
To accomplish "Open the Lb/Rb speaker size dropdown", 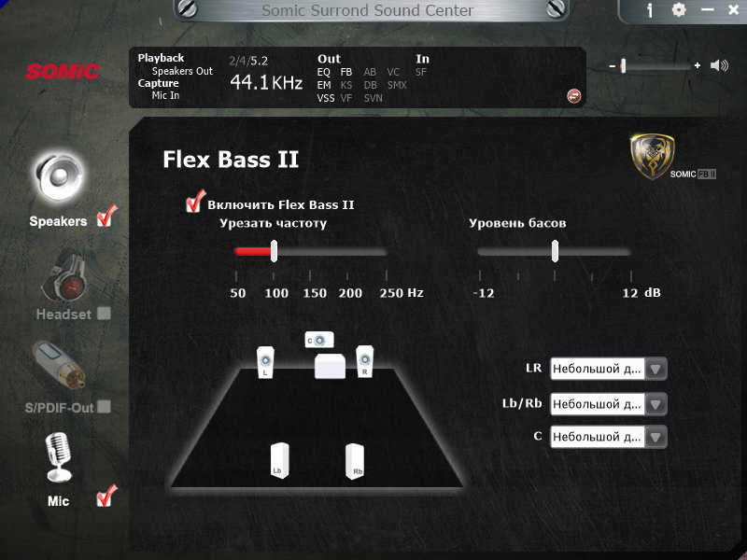I will click(x=609, y=404).
